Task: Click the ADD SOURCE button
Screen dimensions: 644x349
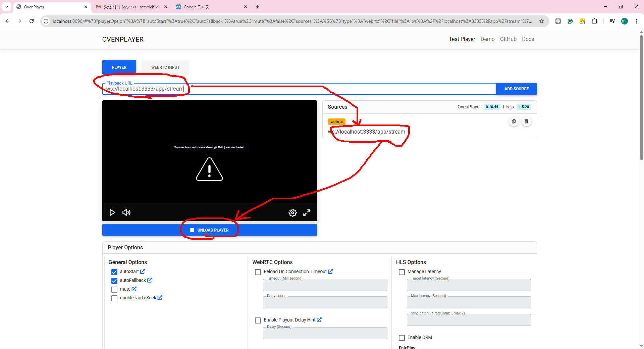Action: (517, 89)
